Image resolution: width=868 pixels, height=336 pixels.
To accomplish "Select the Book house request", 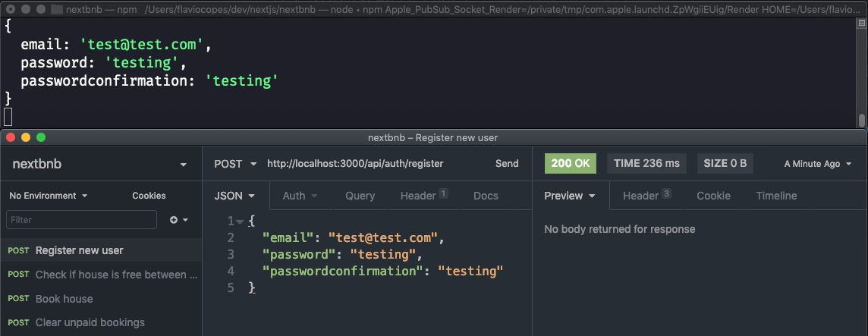I will coord(64,299).
